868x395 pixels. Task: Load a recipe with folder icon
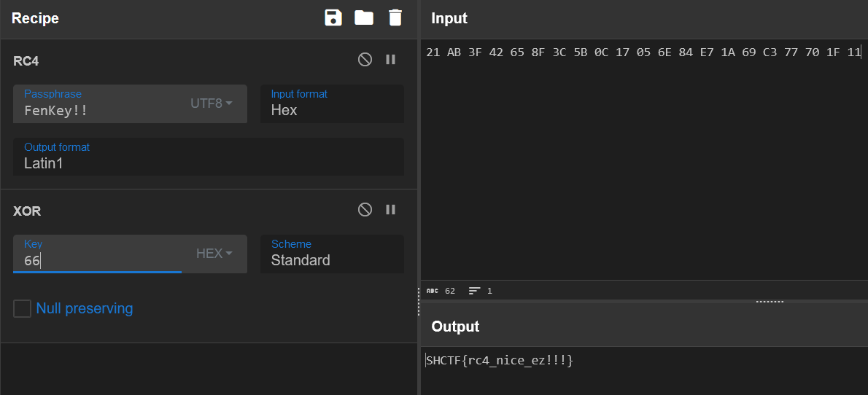[364, 17]
